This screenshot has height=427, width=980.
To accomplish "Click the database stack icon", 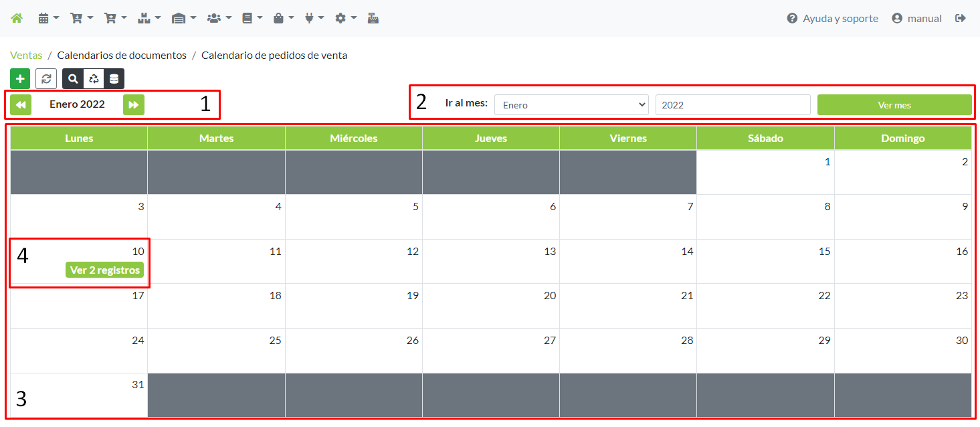I will pos(114,78).
